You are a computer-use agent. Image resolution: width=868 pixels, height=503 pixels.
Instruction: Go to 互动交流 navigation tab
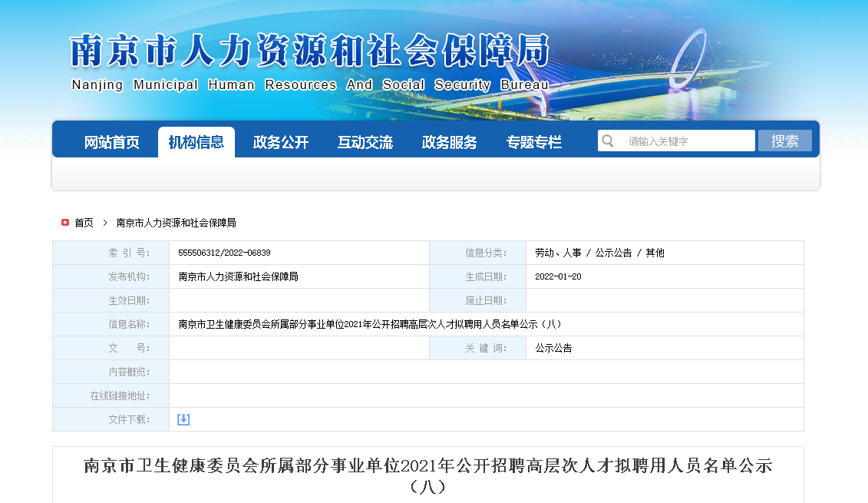[365, 142]
